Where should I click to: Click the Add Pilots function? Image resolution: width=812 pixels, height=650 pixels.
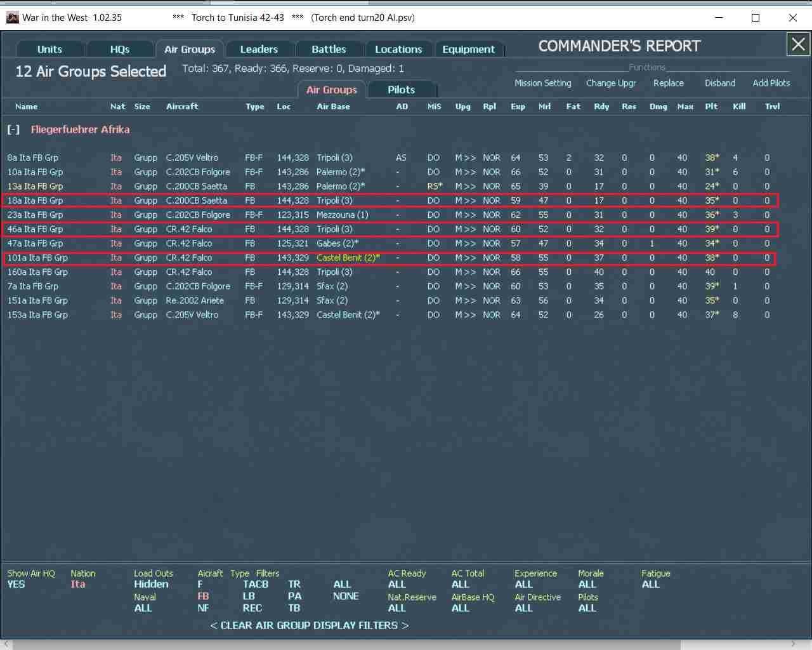[771, 83]
